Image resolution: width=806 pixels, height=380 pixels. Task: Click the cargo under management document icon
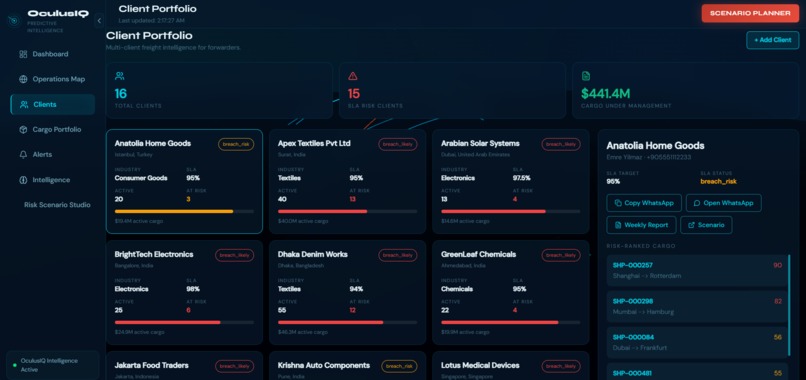tap(585, 76)
